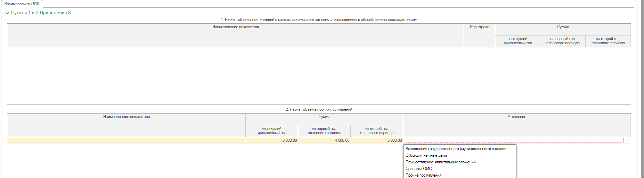Select the 4 000,00 first planned year cell
The width and height of the screenshot is (644, 178).
pyautogui.click(x=324, y=140)
